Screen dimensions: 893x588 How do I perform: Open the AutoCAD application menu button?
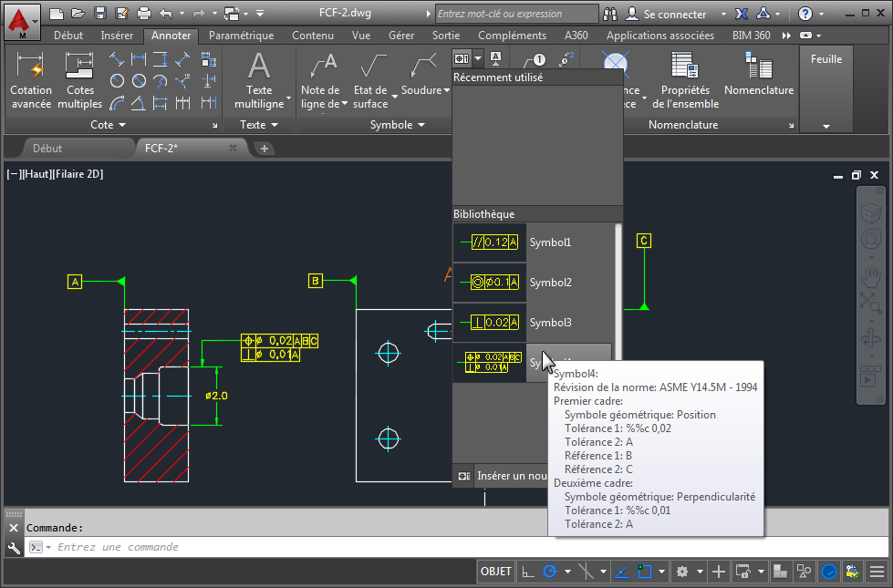[x=22, y=22]
